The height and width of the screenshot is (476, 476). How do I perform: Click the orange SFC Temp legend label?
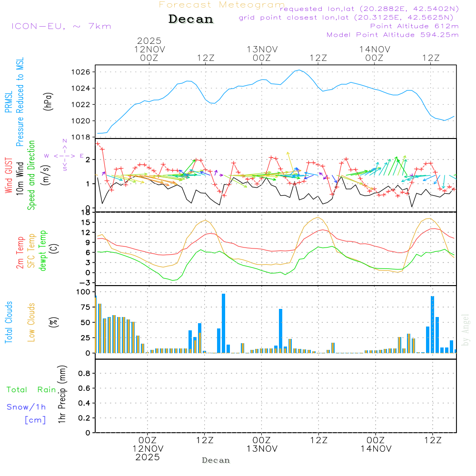point(31,251)
